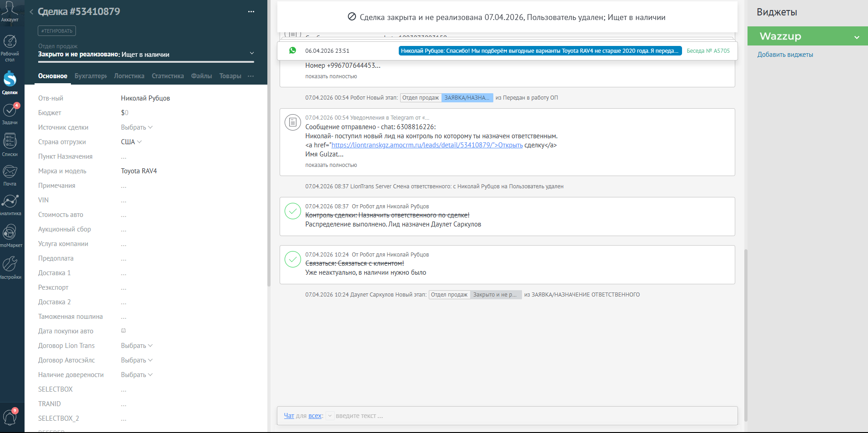Click the feed vertical scrollbar
This screenshot has height=433, width=868.
click(746, 334)
